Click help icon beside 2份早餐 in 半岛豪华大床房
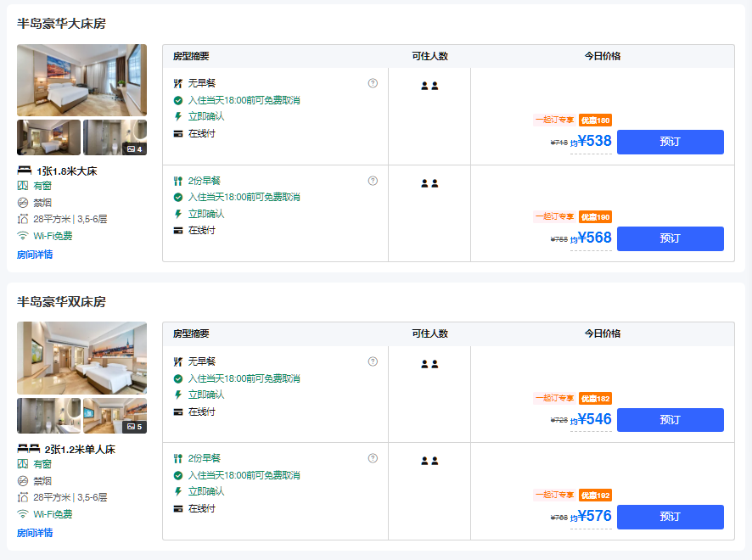Screen dimensions: 752x560 pyautogui.click(x=373, y=181)
